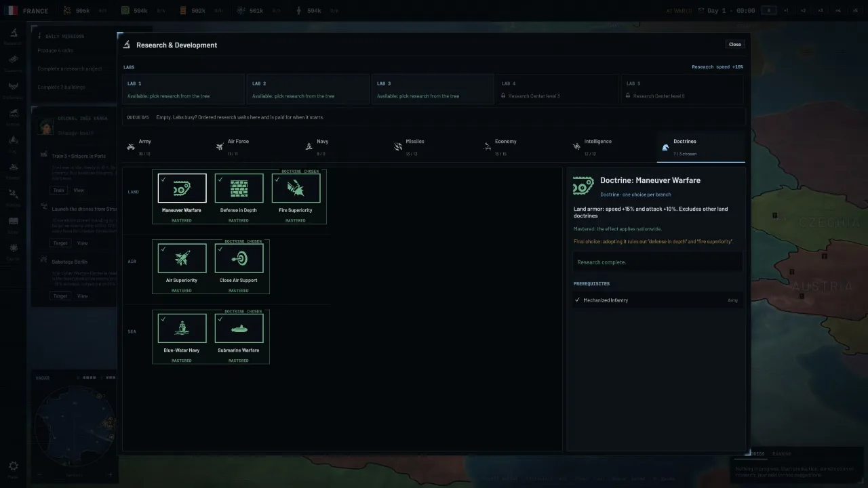Select the Lab 3 slot

pos(433,89)
